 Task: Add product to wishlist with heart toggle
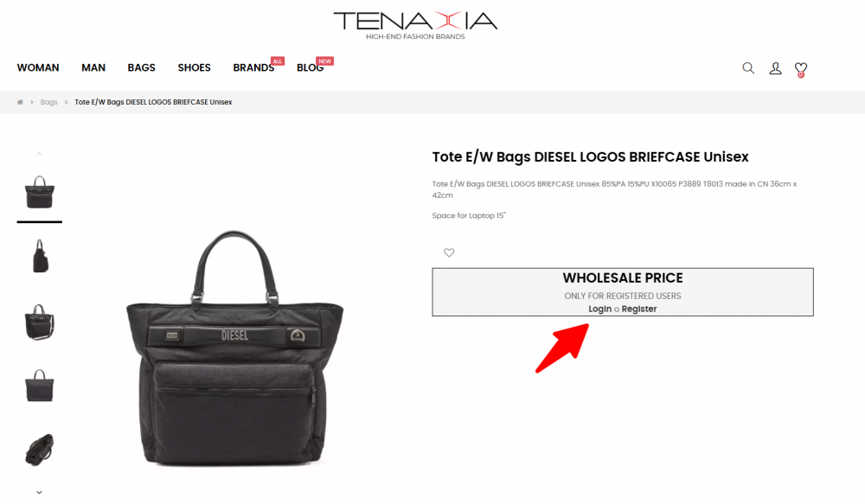pos(449,252)
